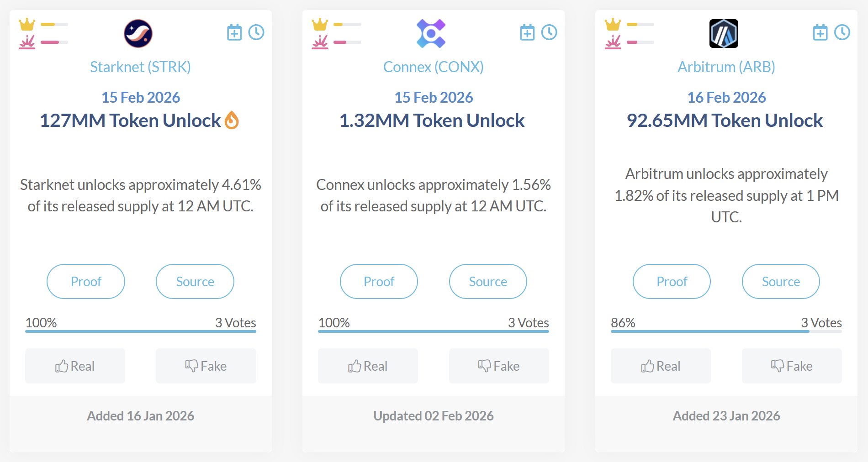Open the Starknet (STRK) coin link
Viewport: 868px width, 462px height.
point(140,67)
